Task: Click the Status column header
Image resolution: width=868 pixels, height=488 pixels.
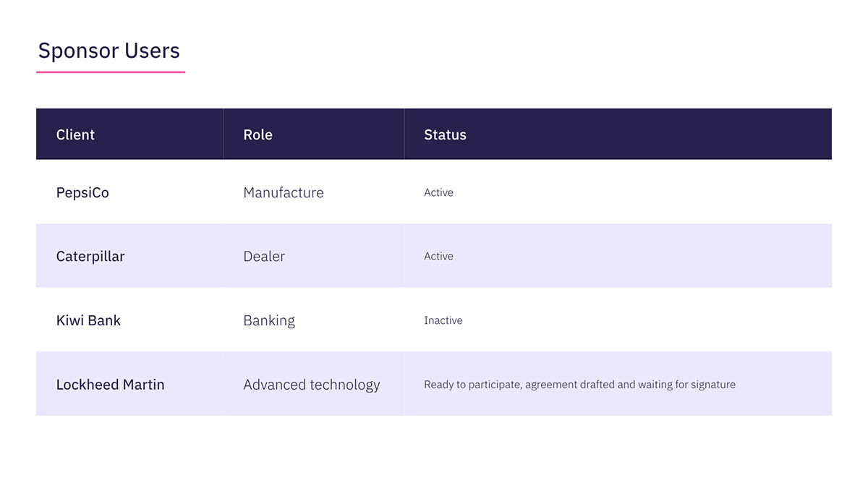Action: pyautogui.click(x=445, y=134)
